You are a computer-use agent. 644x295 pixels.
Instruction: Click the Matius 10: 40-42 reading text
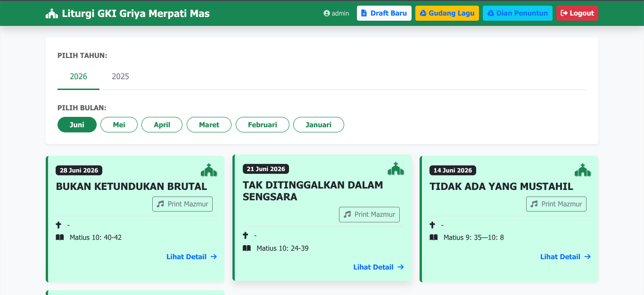click(x=96, y=238)
